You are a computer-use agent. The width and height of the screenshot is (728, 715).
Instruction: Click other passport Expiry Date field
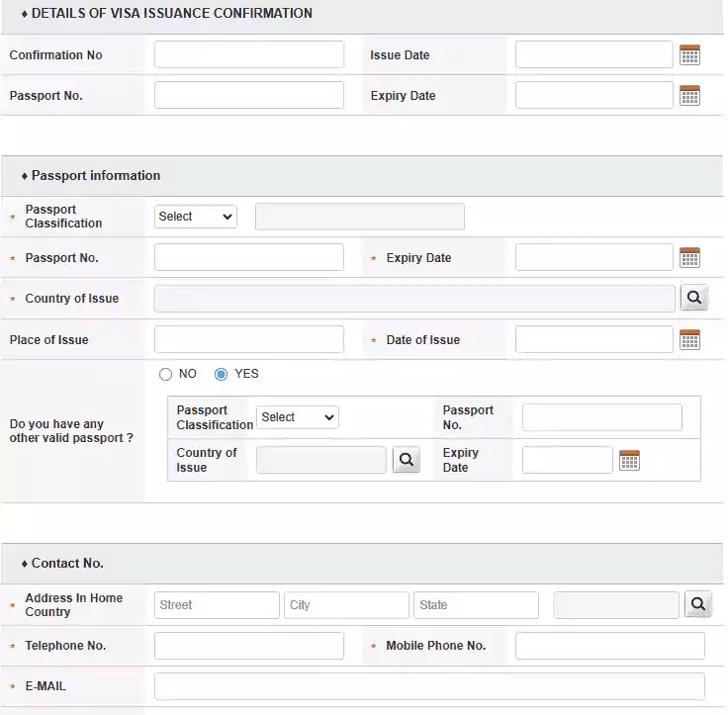click(x=568, y=460)
